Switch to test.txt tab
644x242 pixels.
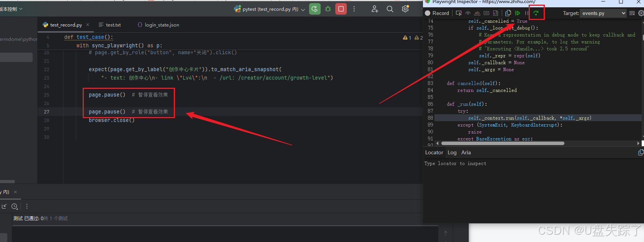pos(110,25)
